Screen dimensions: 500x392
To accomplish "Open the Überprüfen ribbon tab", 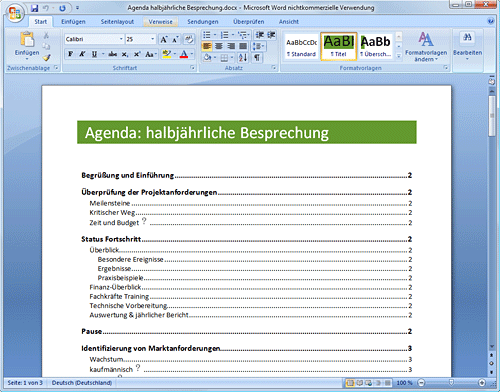I will (x=248, y=22).
